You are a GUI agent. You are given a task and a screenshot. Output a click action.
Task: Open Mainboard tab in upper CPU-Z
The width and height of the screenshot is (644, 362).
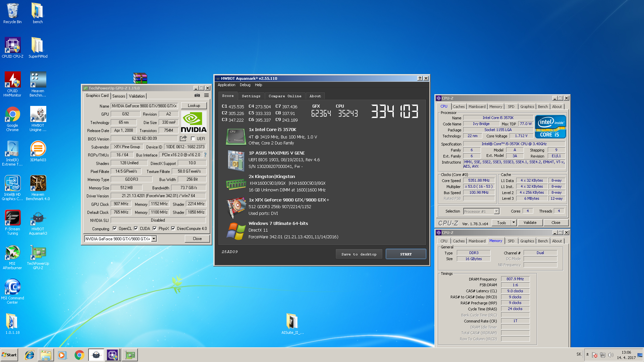pos(477,107)
